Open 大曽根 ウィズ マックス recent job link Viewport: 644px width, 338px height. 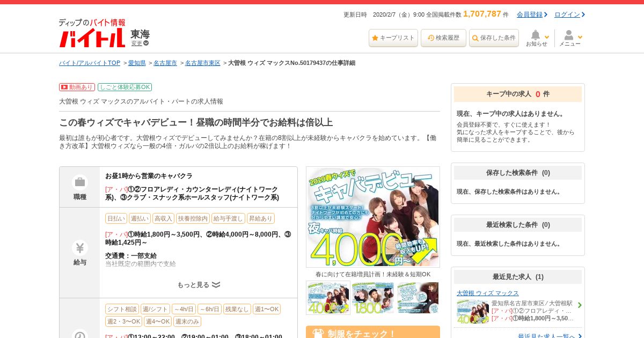click(x=488, y=293)
